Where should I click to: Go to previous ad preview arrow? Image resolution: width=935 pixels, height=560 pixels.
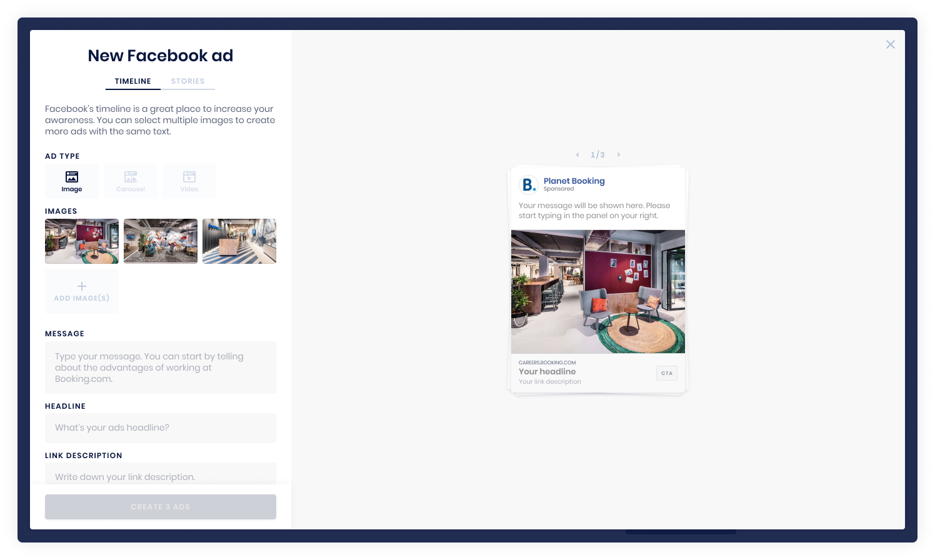(x=577, y=154)
